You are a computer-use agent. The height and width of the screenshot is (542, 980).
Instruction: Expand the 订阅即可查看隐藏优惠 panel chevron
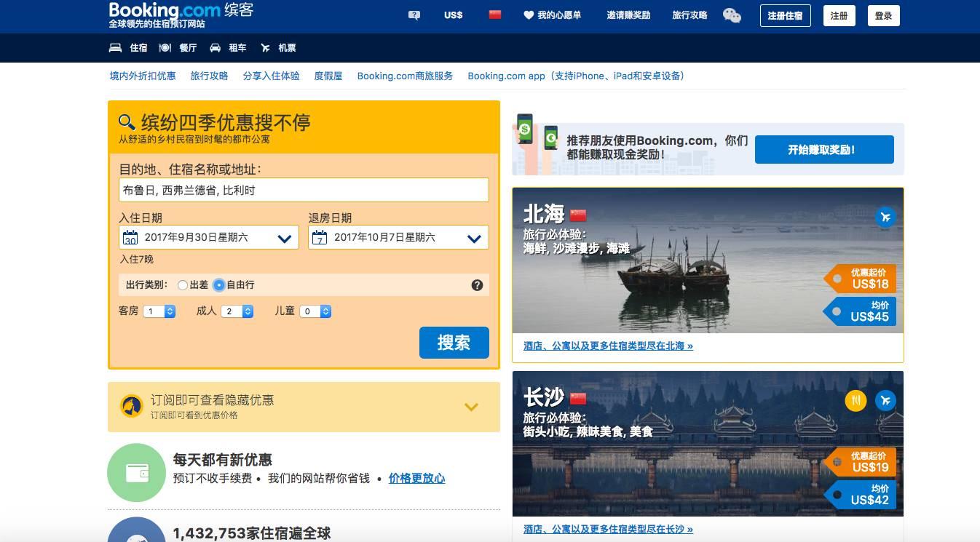[472, 407]
